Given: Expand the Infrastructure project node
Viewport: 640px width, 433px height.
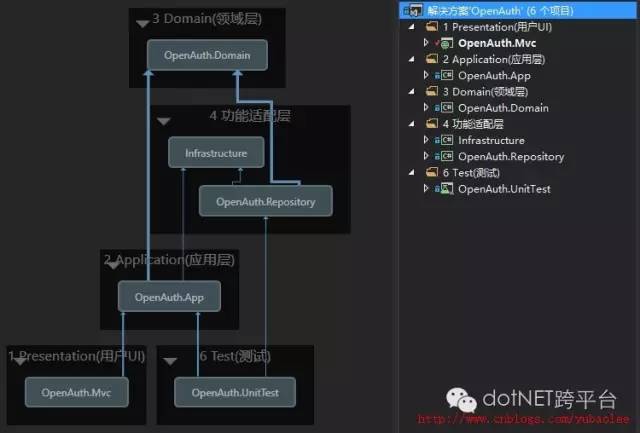Looking at the screenshot, I should 426,140.
